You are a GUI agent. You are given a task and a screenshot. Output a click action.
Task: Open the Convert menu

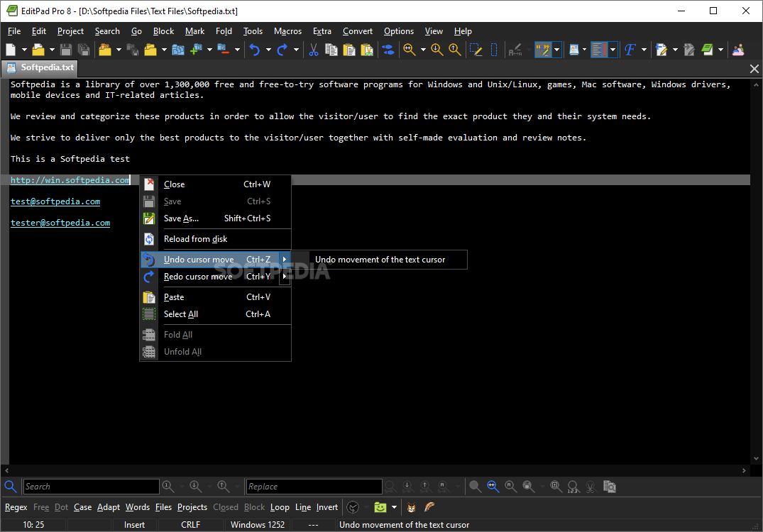click(357, 31)
